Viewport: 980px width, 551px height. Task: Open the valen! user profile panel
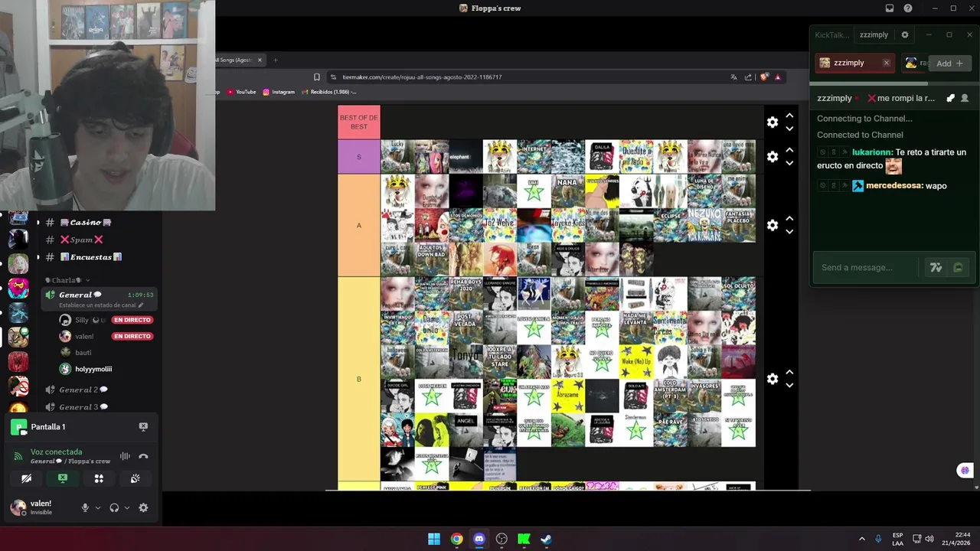coord(42,507)
